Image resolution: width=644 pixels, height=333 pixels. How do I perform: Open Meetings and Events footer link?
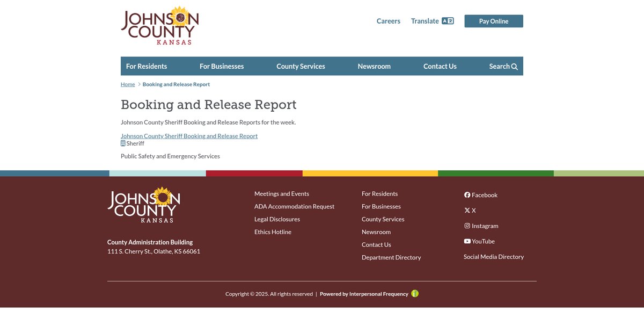pyautogui.click(x=282, y=194)
